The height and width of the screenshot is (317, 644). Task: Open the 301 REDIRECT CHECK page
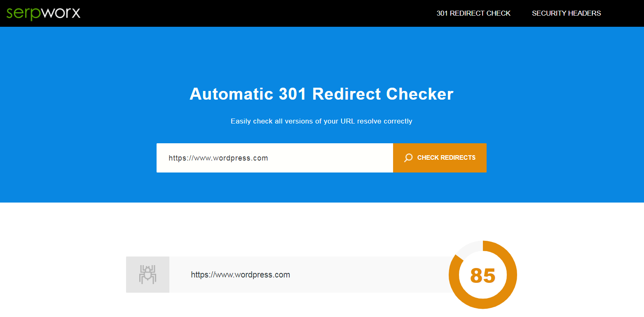pyautogui.click(x=473, y=13)
